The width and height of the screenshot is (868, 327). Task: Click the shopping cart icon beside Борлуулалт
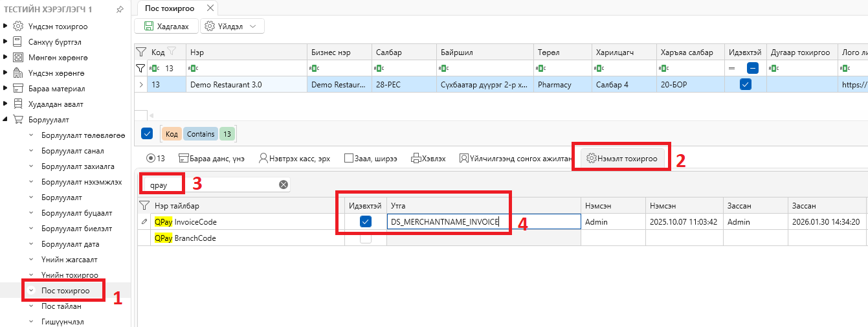(x=18, y=119)
